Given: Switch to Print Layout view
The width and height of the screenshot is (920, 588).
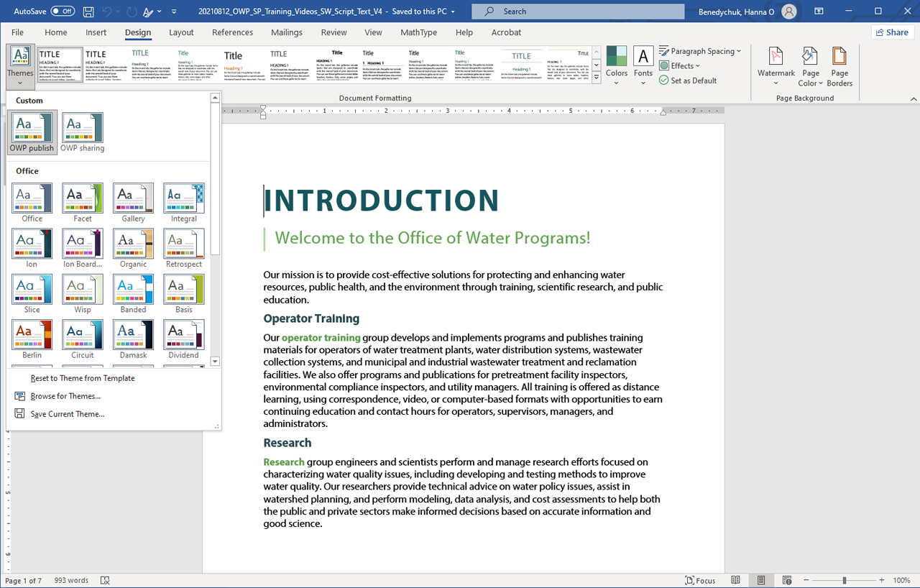Looking at the screenshot, I should point(761,580).
